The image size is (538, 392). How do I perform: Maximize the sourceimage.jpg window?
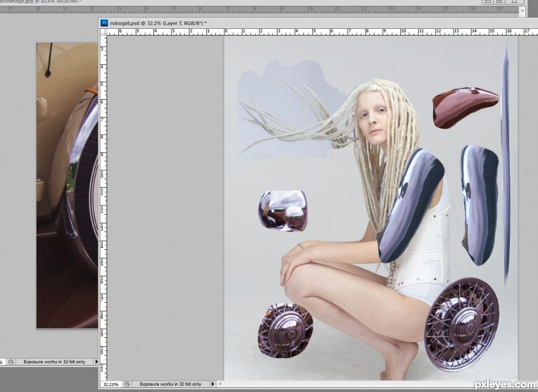(500, 2)
